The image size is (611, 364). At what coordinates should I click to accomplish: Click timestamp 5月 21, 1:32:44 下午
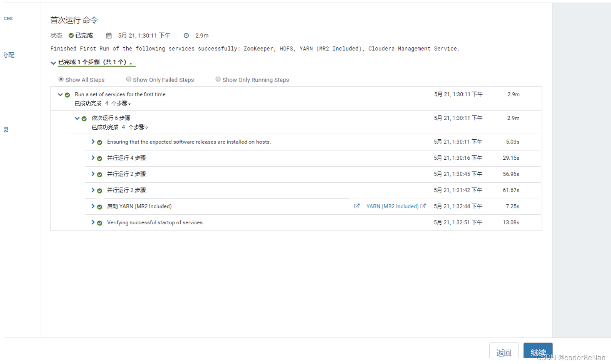click(458, 206)
